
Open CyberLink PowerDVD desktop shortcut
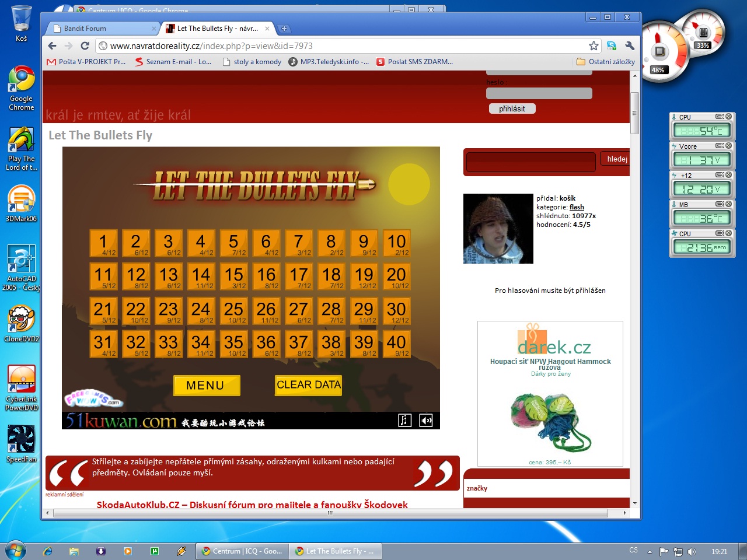(x=21, y=388)
